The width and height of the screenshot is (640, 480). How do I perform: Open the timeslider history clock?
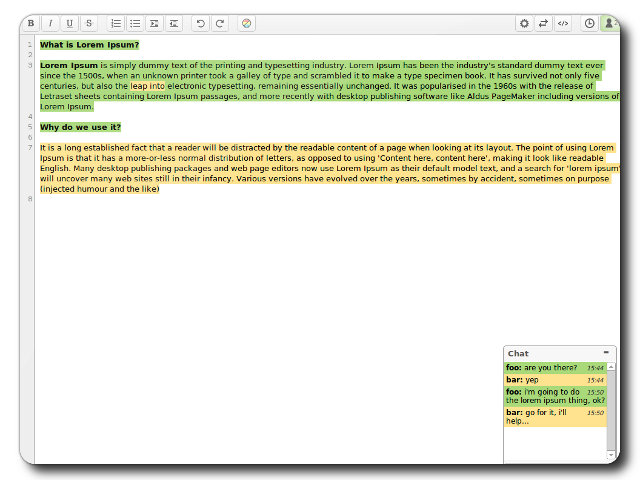(x=590, y=23)
